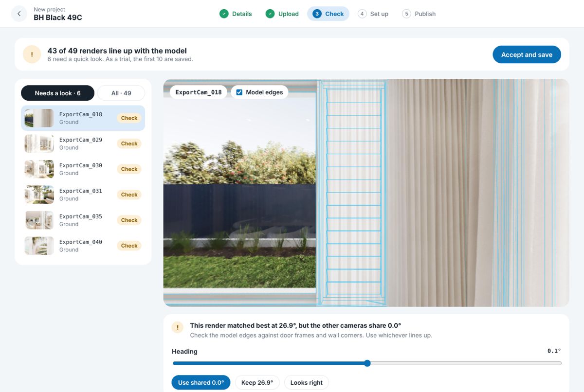Click the warning icon in the summary banner
The image size is (584, 392).
pos(32,54)
